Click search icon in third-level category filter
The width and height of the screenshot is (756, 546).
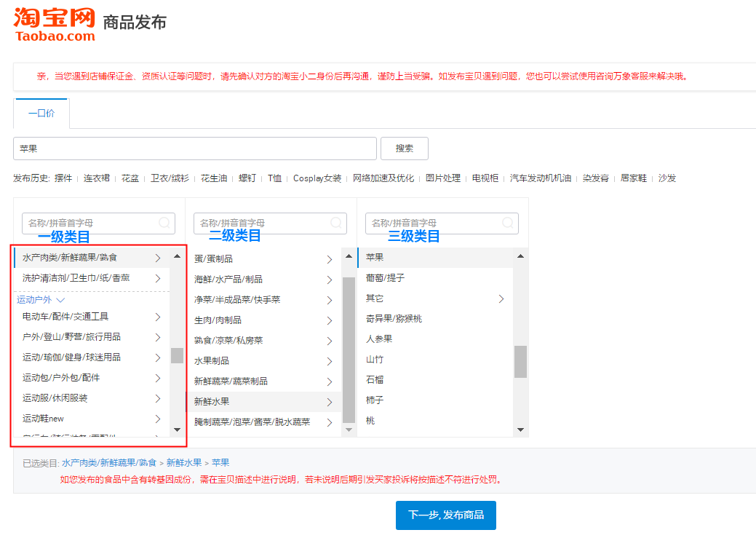(508, 223)
